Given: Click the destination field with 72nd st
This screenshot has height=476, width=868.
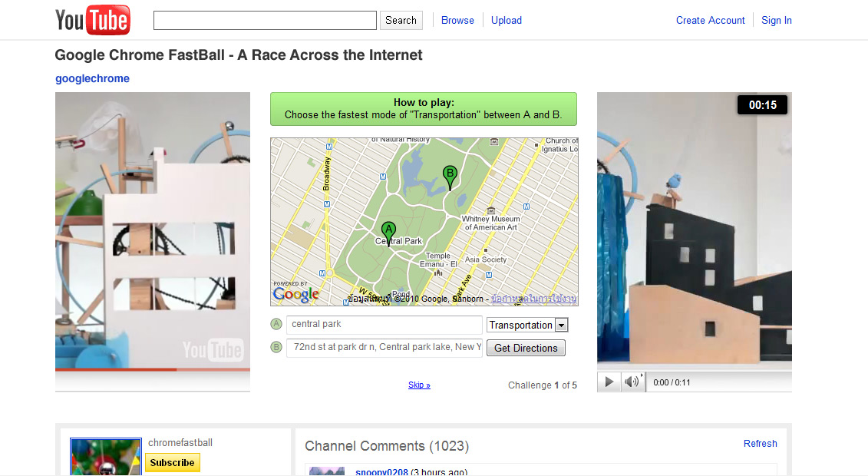Looking at the screenshot, I should [x=384, y=348].
